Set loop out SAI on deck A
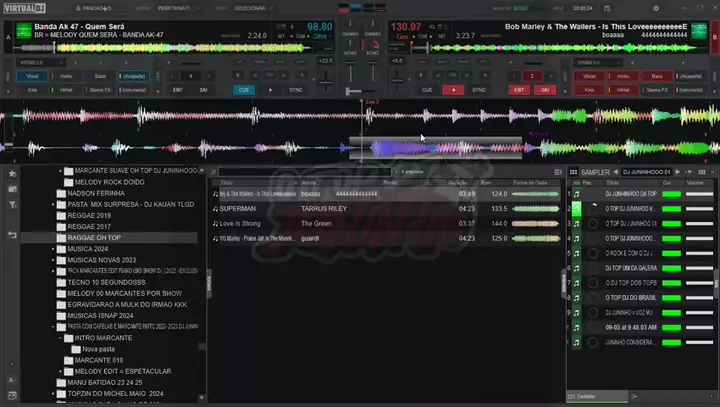Viewport: 720px width, 407px height. click(203, 90)
